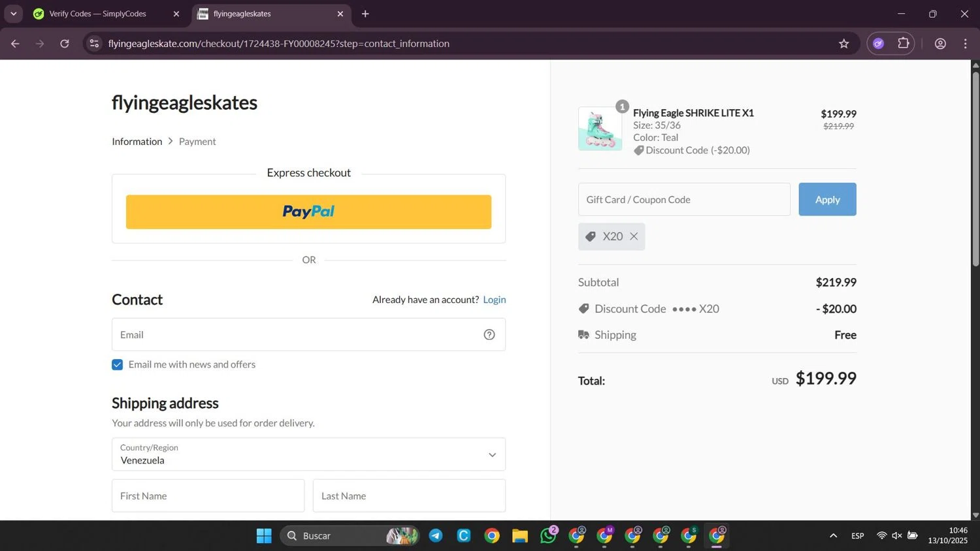The image size is (980, 551).
Task: Click the browser forward arrow
Action: 40,44
